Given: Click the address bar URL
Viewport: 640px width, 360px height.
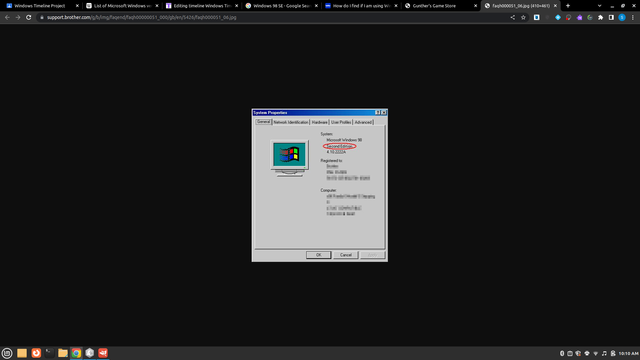Looking at the screenshot, I should coord(141,18).
